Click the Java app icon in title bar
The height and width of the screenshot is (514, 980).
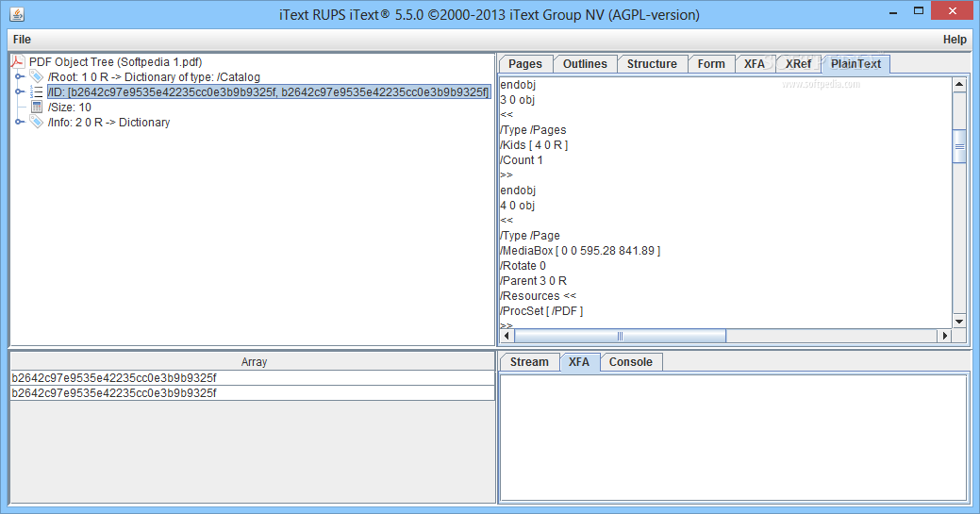pyautogui.click(x=17, y=14)
